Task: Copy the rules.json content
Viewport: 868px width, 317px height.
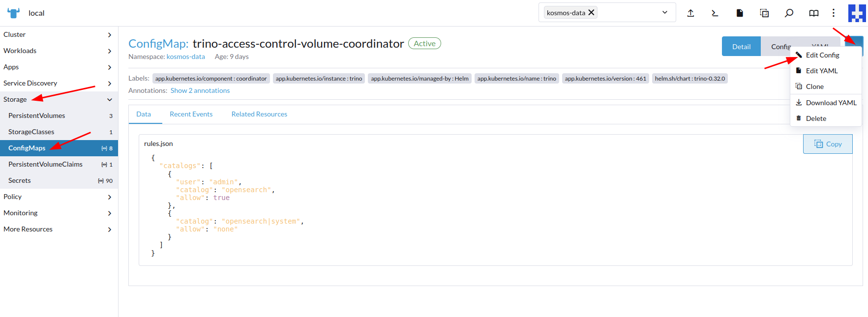Action: (828, 144)
